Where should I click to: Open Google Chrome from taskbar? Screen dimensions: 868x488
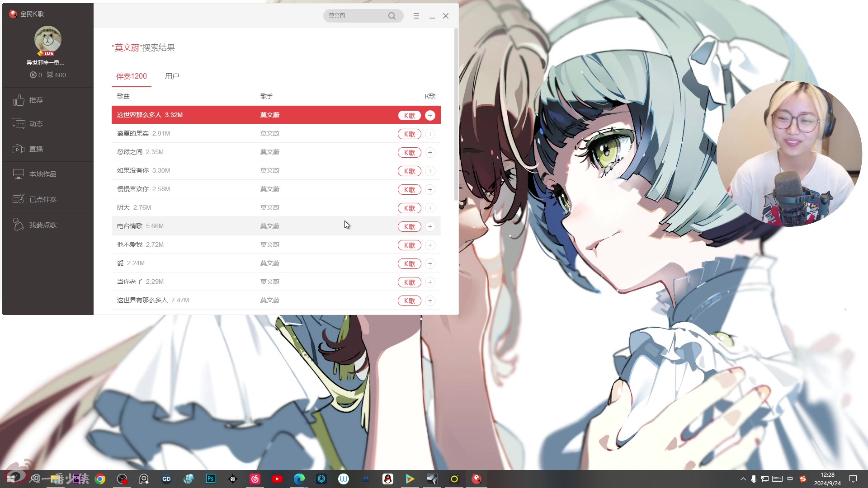[100, 479]
